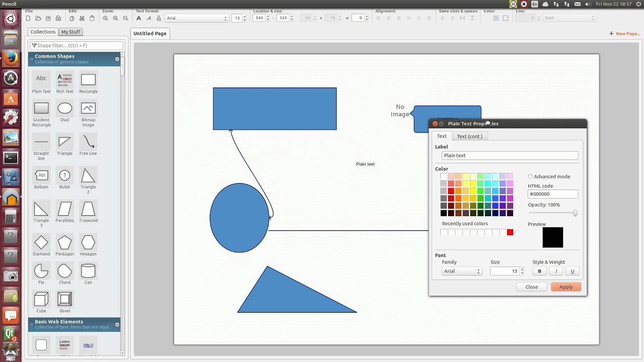Screen dimensions: 644x362
Task: Click the Zoom out magnifier icon
Action: pos(125,18)
